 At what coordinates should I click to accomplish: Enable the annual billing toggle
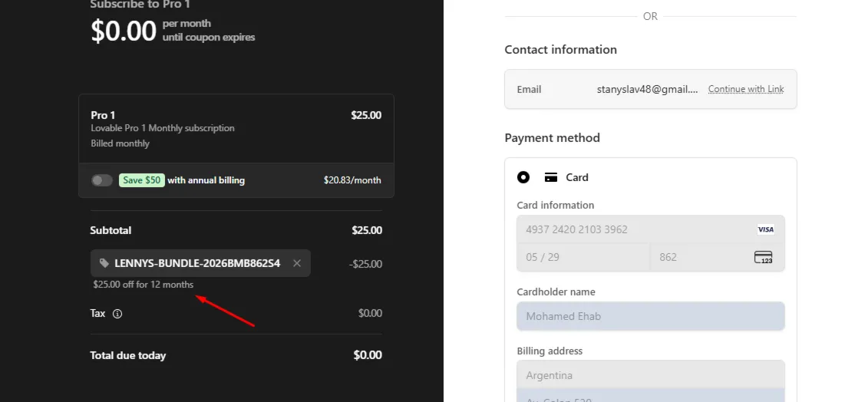pos(102,180)
